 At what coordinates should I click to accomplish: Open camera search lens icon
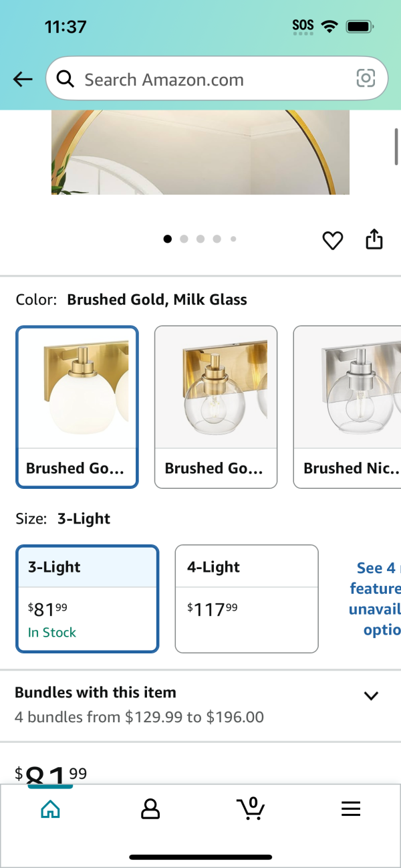pyautogui.click(x=366, y=79)
